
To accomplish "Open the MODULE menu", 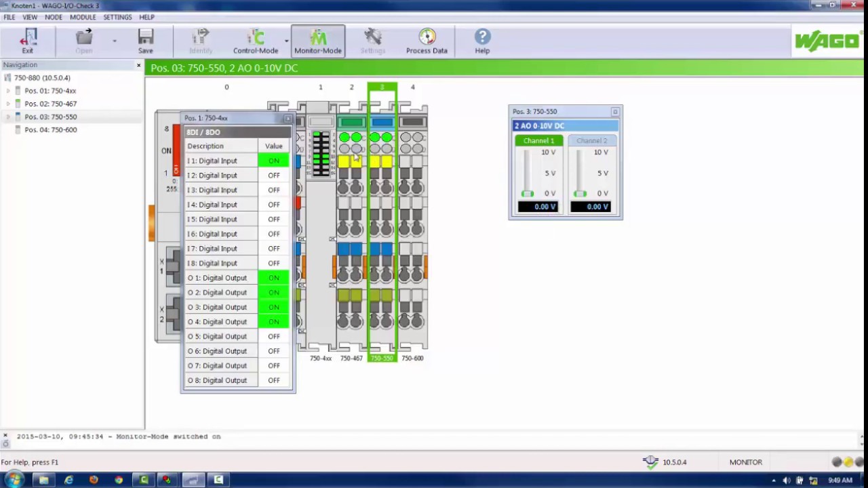I will (x=83, y=17).
